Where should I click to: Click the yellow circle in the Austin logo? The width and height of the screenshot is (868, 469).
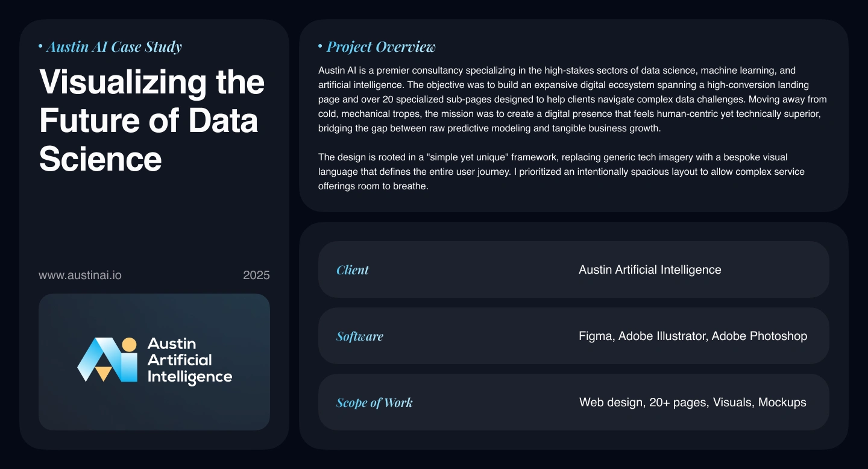(130, 345)
